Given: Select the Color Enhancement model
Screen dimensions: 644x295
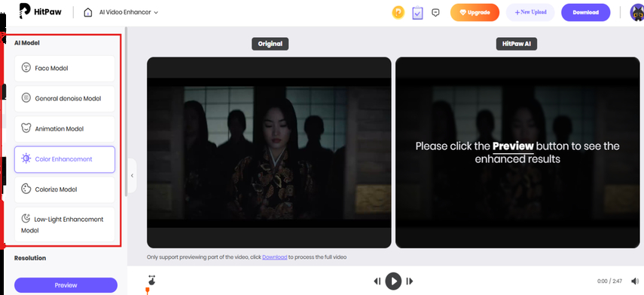Looking at the screenshot, I should 65,159.
